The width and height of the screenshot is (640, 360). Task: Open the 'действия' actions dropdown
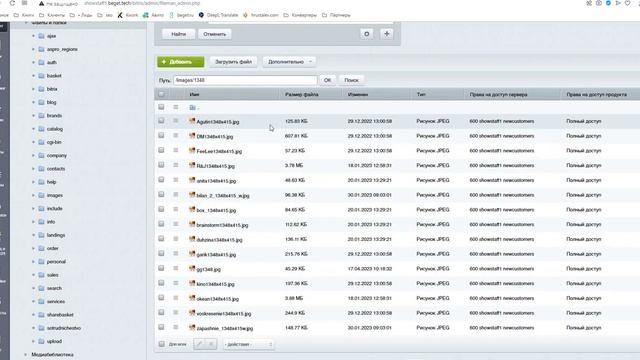(x=248, y=344)
